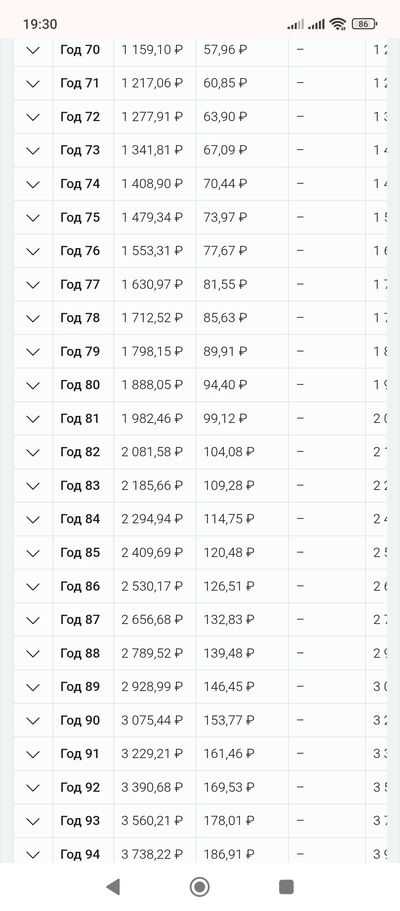Select the amount 3 075,44 ₽ cell
Image resolution: width=400 pixels, height=911 pixels.
[152, 720]
